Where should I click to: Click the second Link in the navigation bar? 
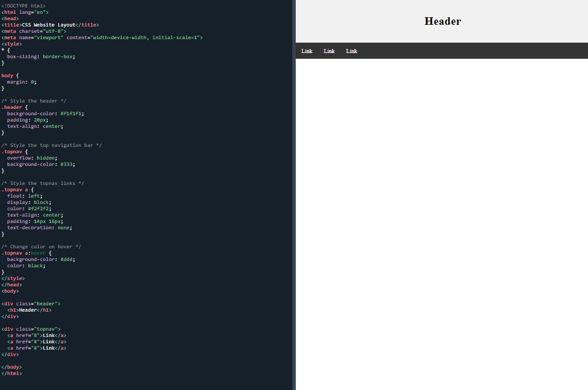click(x=329, y=51)
